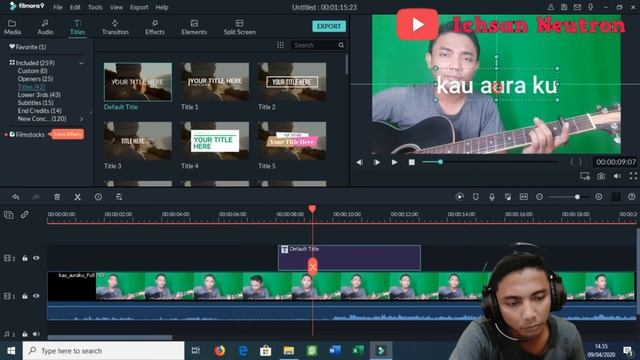Open the Effects tab
640x360 pixels.
click(155, 27)
